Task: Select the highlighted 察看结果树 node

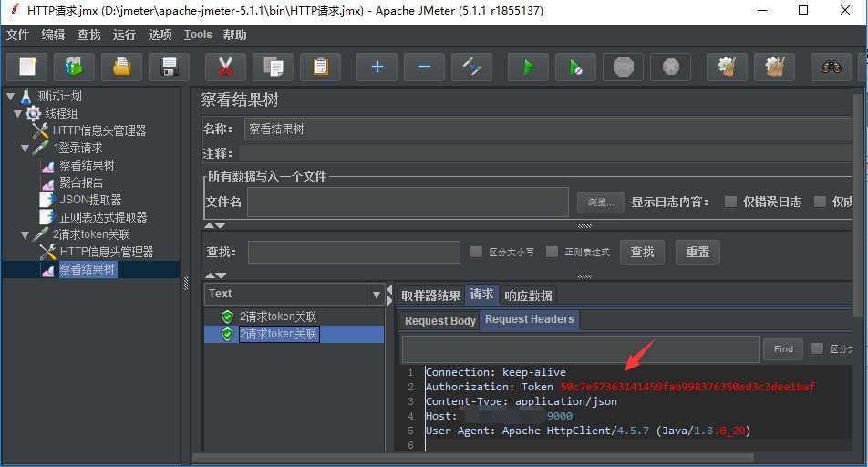Action: pyautogui.click(x=79, y=270)
